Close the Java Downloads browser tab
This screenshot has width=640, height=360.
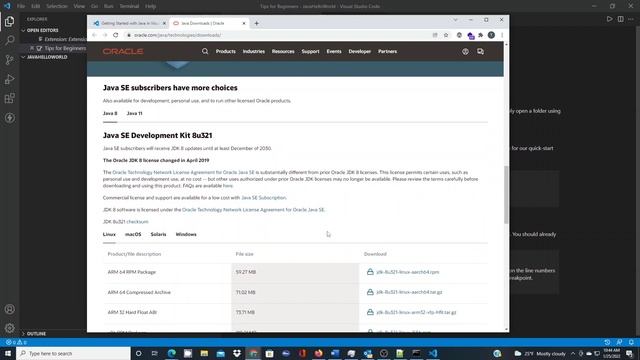tap(244, 23)
